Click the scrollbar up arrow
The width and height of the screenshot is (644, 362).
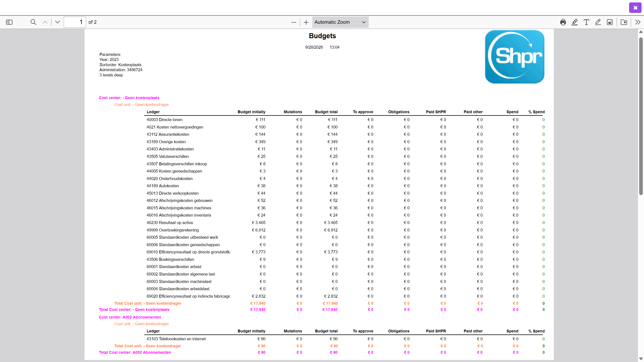point(641,32)
